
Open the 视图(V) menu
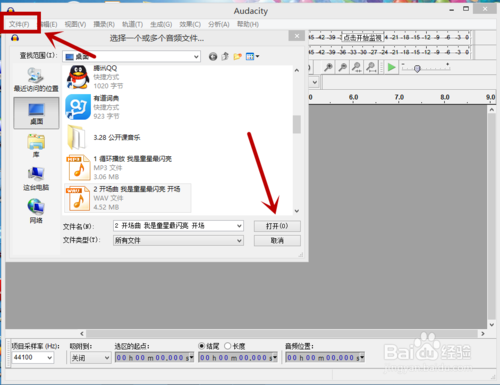click(x=75, y=24)
